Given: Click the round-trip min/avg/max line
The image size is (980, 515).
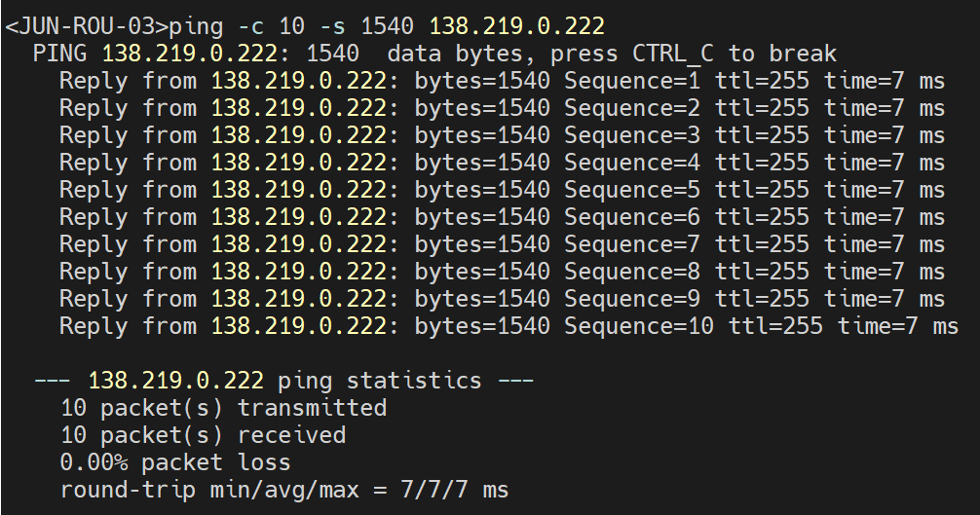Looking at the screenshot, I should tap(284, 489).
